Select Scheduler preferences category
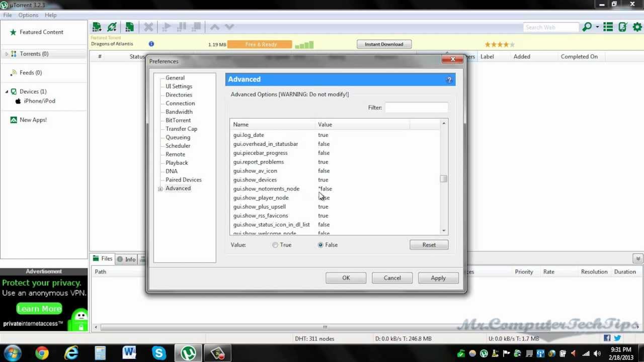644x362 pixels. (178, 146)
